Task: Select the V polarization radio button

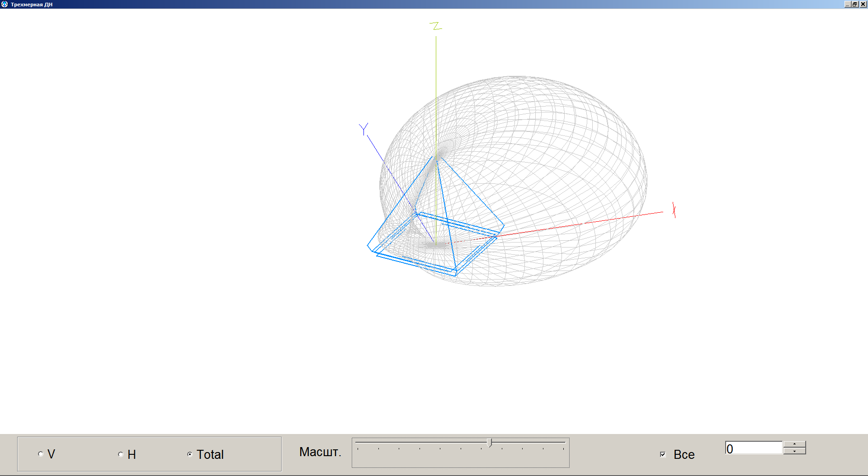Action: [x=41, y=454]
